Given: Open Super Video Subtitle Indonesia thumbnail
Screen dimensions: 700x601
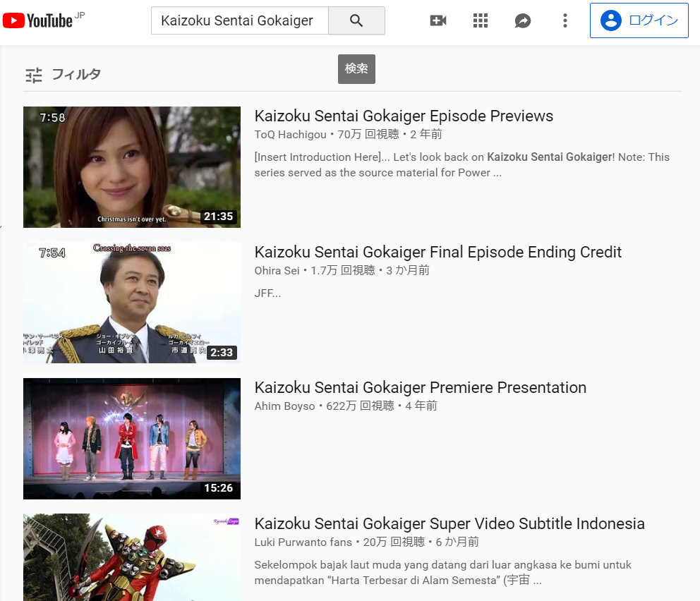Looking at the screenshot, I should pos(132,557).
